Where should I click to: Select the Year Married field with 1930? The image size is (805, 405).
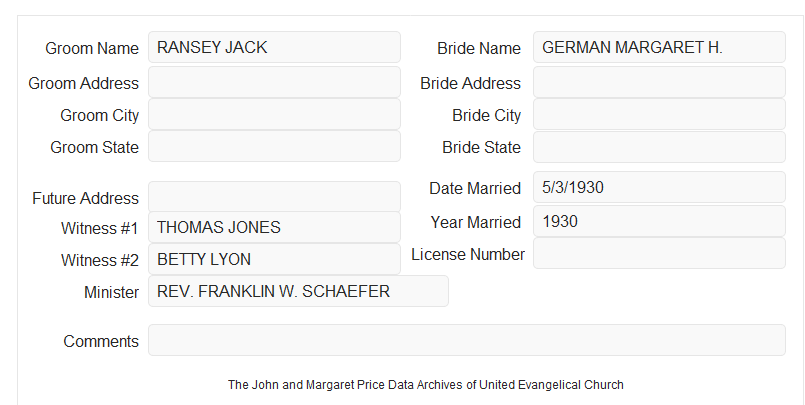(659, 221)
